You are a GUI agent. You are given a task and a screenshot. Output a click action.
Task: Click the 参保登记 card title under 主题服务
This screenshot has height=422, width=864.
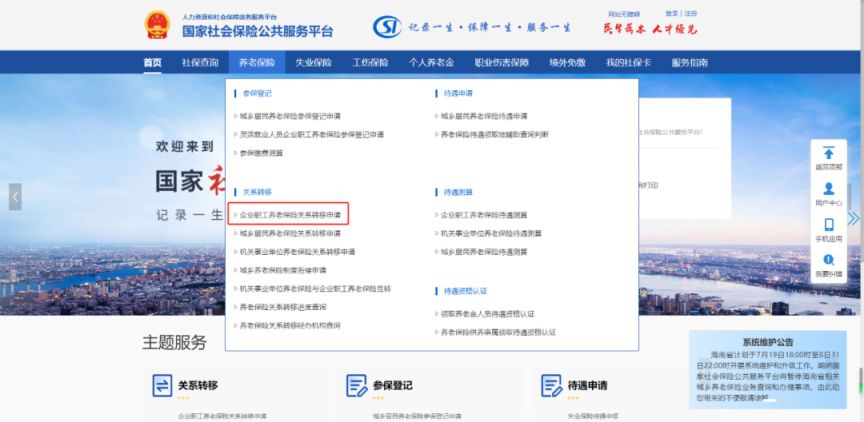tap(393, 385)
